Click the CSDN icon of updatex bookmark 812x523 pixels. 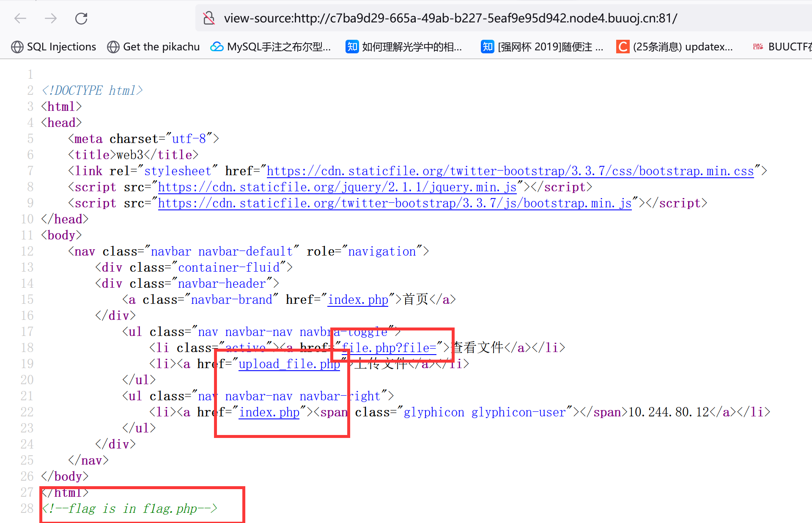click(x=623, y=47)
